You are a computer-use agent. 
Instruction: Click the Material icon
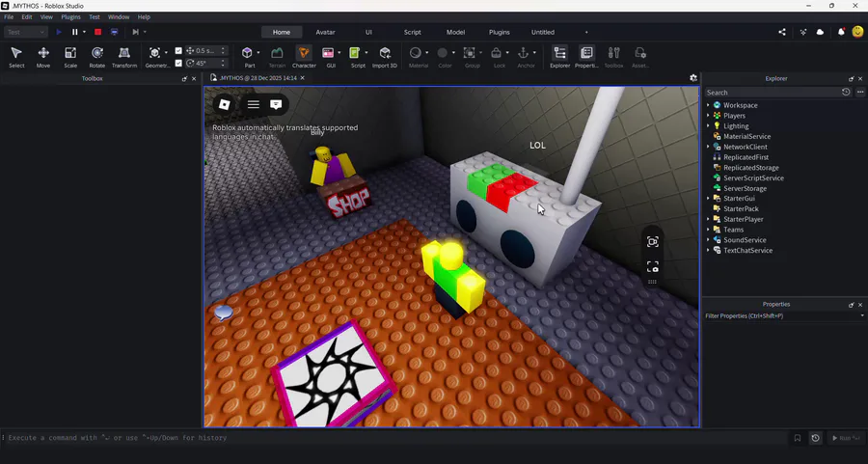415,53
